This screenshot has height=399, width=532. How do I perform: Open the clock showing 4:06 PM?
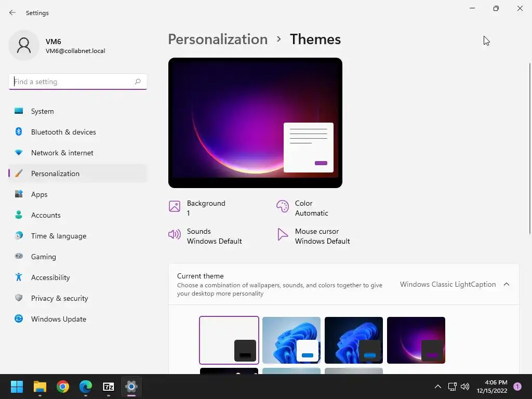click(x=491, y=387)
